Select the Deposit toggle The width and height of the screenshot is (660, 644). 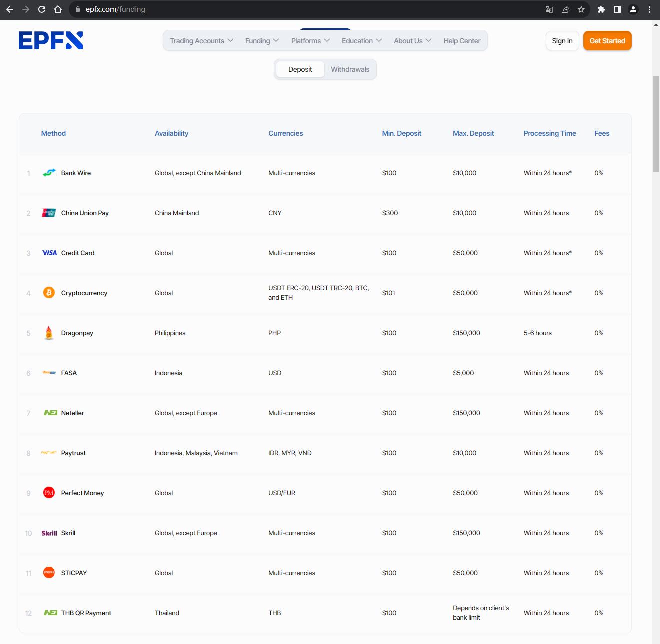pos(300,69)
